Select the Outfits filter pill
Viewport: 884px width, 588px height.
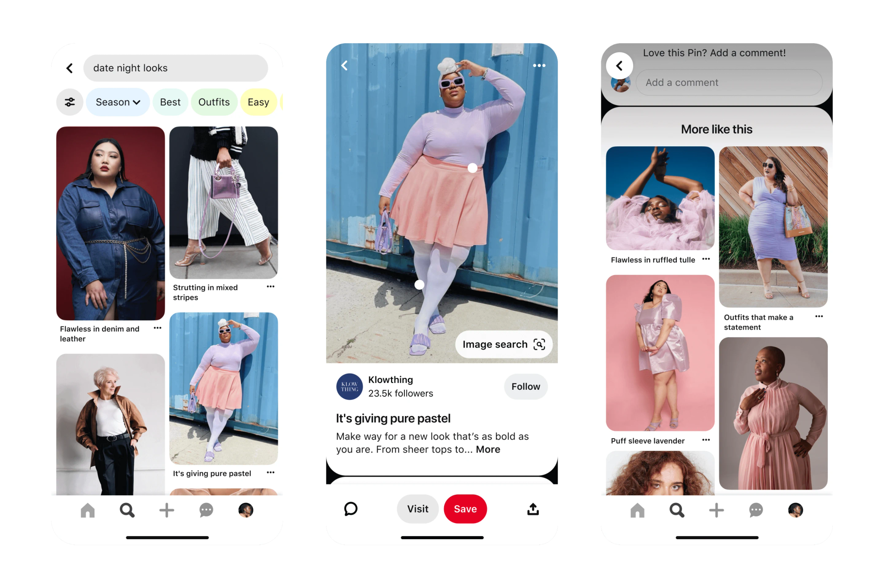click(x=213, y=101)
